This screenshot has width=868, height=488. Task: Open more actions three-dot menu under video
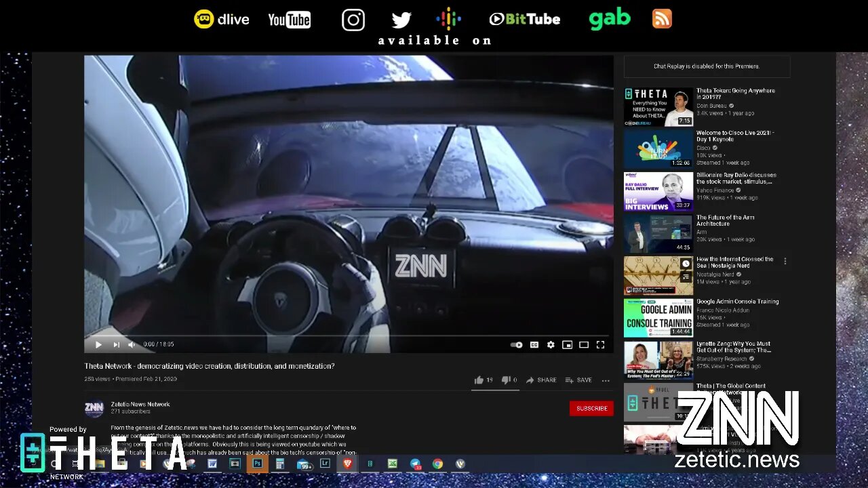(606, 380)
